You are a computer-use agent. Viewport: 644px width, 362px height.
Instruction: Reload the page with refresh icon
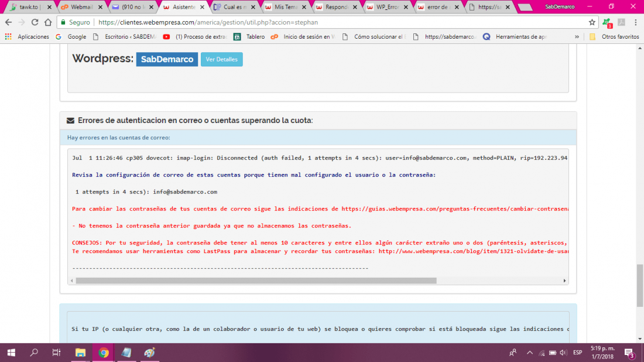pos(35,22)
